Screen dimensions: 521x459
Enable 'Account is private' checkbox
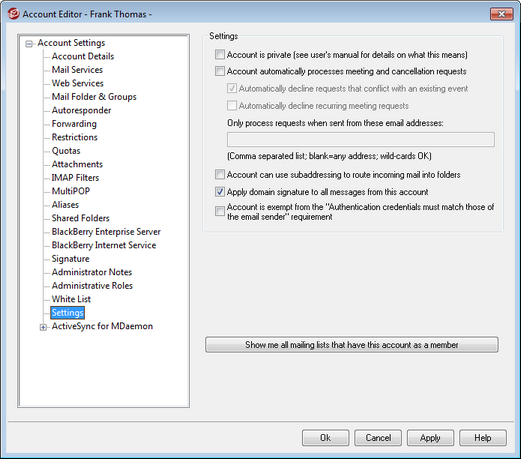(x=220, y=54)
